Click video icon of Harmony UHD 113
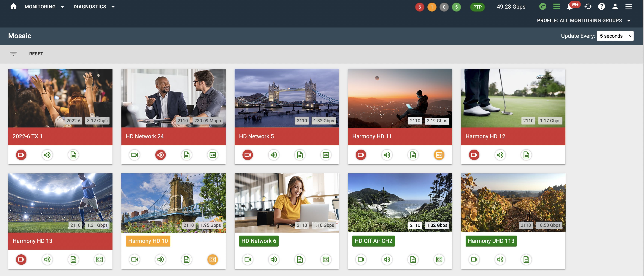The image size is (644, 276). tap(474, 259)
